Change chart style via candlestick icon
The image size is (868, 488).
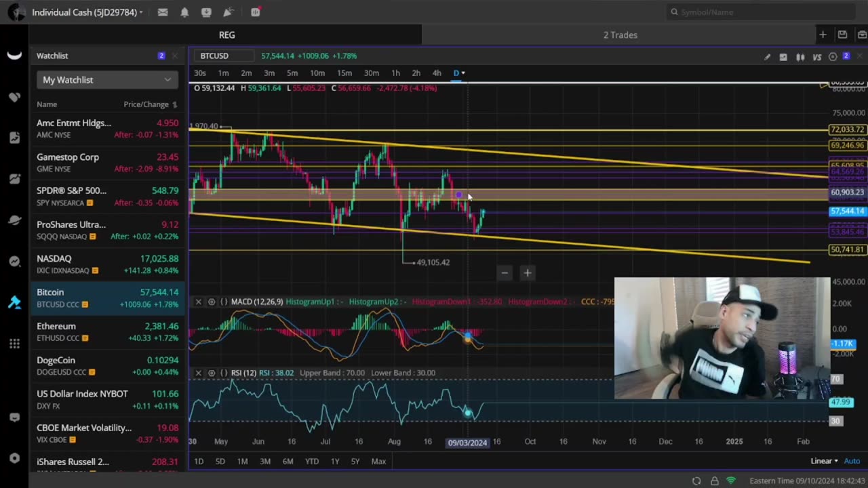pyautogui.click(x=800, y=57)
